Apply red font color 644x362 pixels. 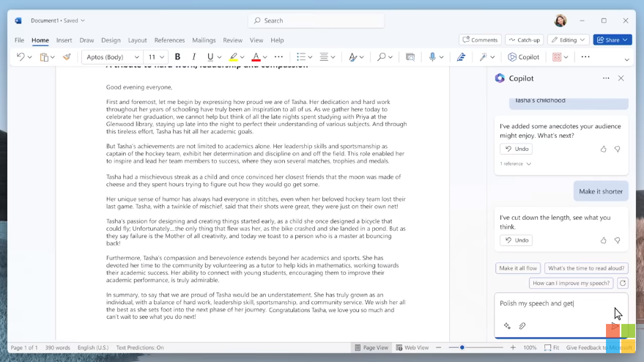click(x=256, y=57)
